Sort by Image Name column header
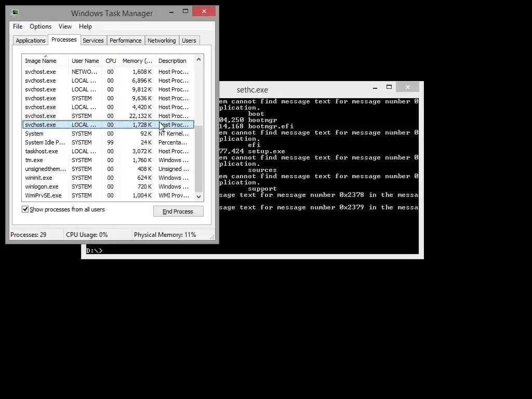The image size is (532, 399). pyautogui.click(x=45, y=61)
